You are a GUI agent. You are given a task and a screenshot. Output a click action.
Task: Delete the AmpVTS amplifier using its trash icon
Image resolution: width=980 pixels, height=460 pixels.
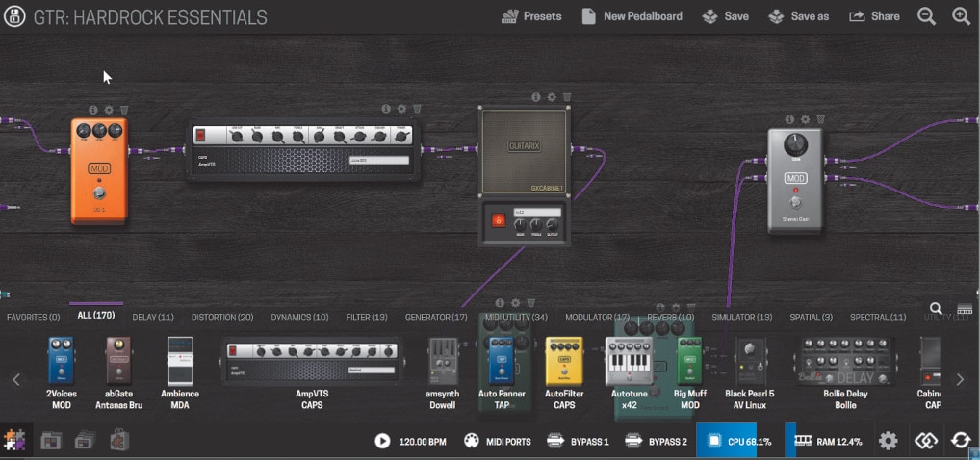coord(417,109)
